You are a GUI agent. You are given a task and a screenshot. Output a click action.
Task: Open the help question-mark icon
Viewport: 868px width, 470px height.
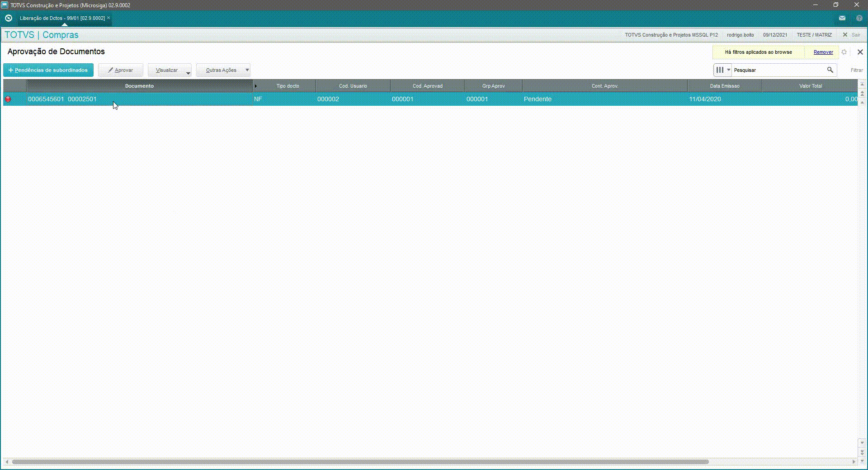click(x=859, y=18)
